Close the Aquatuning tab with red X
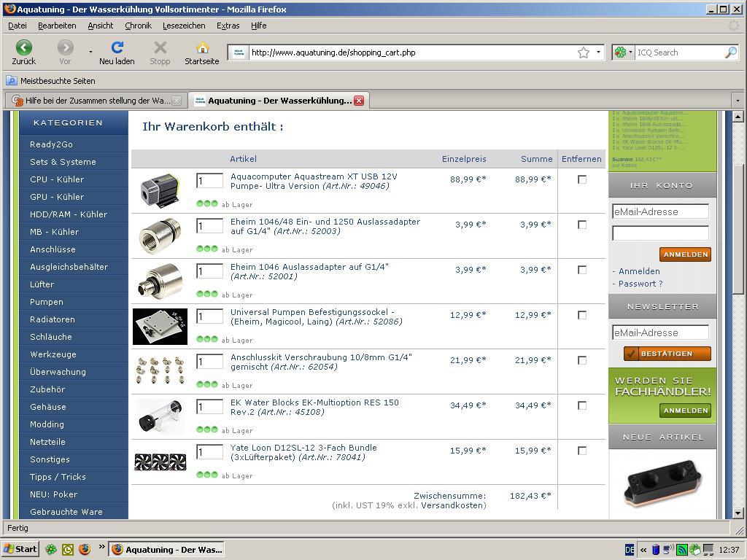This screenshot has height=560, width=747. 359,101
